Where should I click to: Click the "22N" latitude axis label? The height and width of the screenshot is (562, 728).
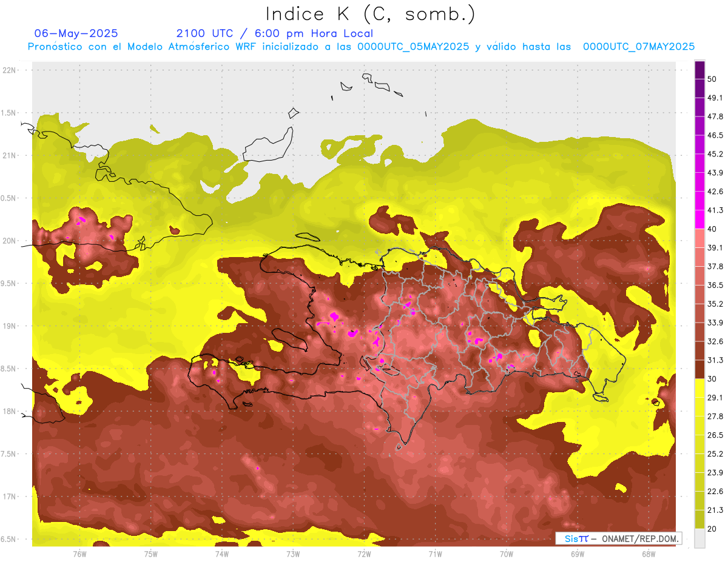(10, 70)
